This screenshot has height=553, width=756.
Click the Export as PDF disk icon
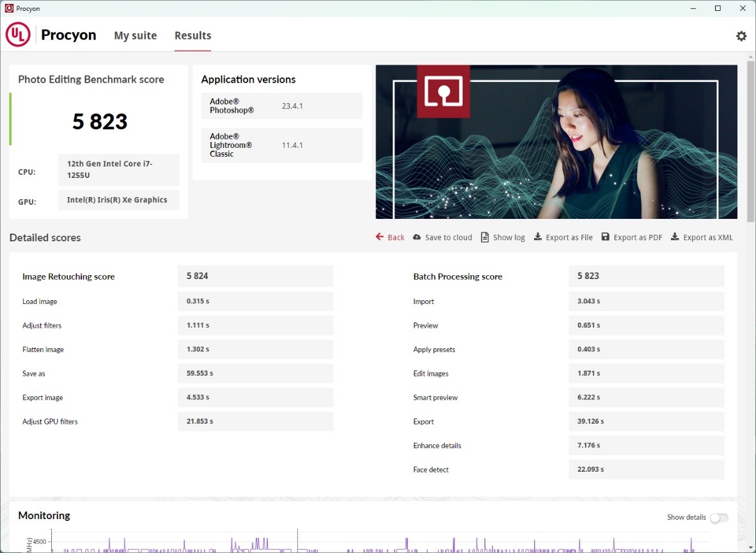[606, 237]
